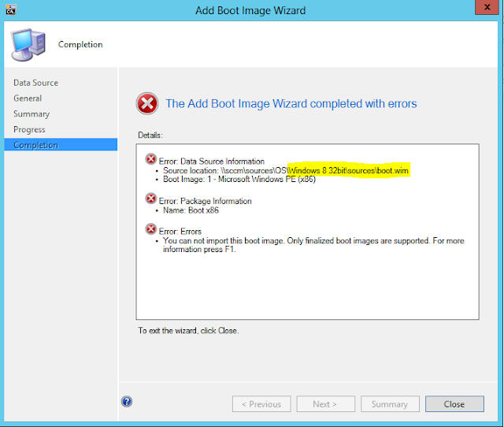Click the red X icon next to Error: Errors
504x427 pixels.
point(150,229)
